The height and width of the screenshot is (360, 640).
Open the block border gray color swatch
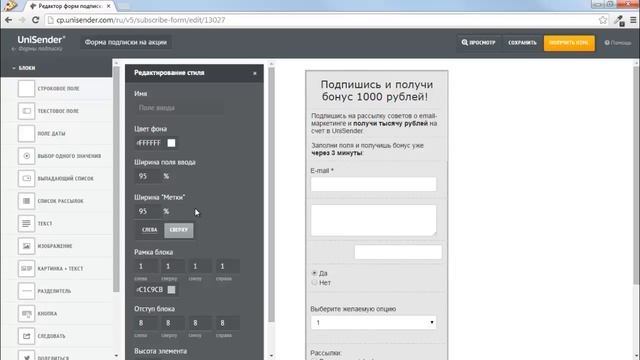click(171, 289)
